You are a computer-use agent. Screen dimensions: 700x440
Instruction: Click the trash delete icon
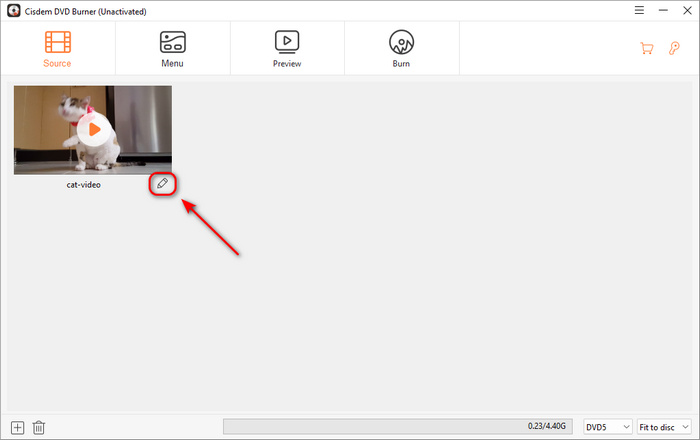[39, 428]
